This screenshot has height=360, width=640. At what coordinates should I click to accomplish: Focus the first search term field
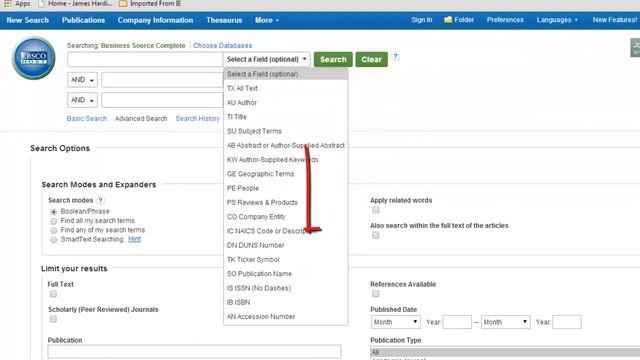[x=145, y=59]
